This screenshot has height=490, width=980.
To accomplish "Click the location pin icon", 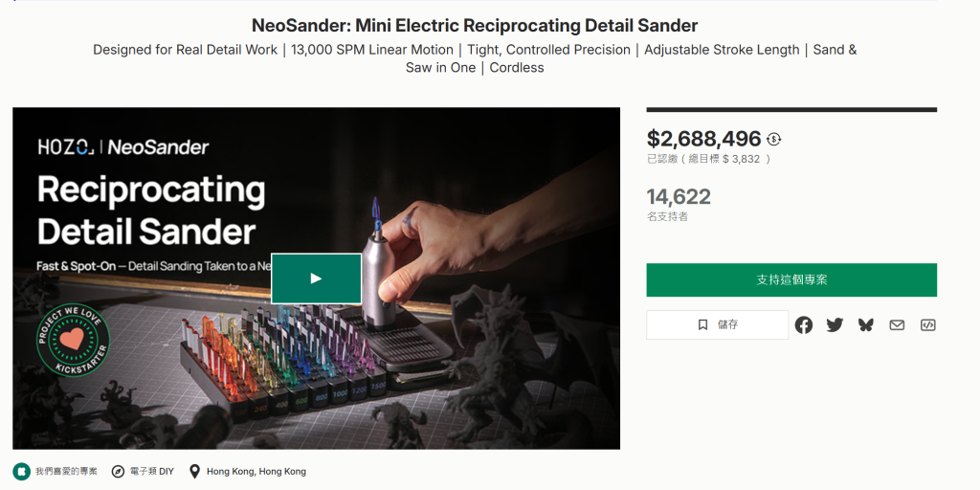I will point(194,472).
